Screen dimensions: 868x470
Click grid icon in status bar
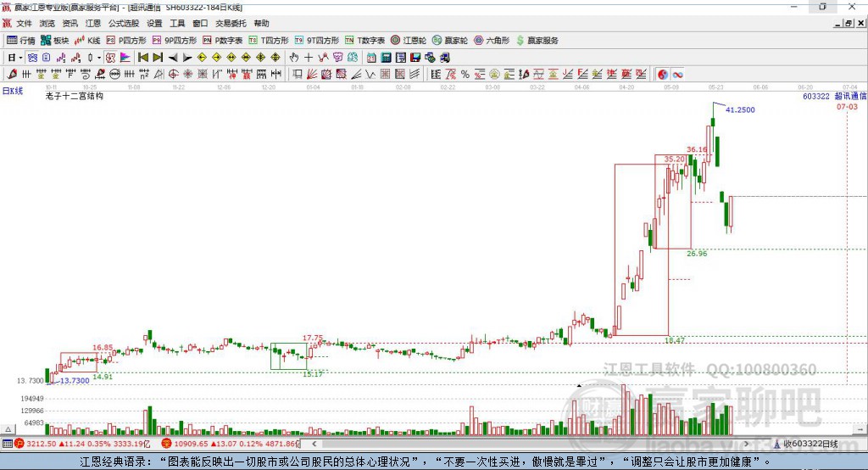tap(7, 444)
